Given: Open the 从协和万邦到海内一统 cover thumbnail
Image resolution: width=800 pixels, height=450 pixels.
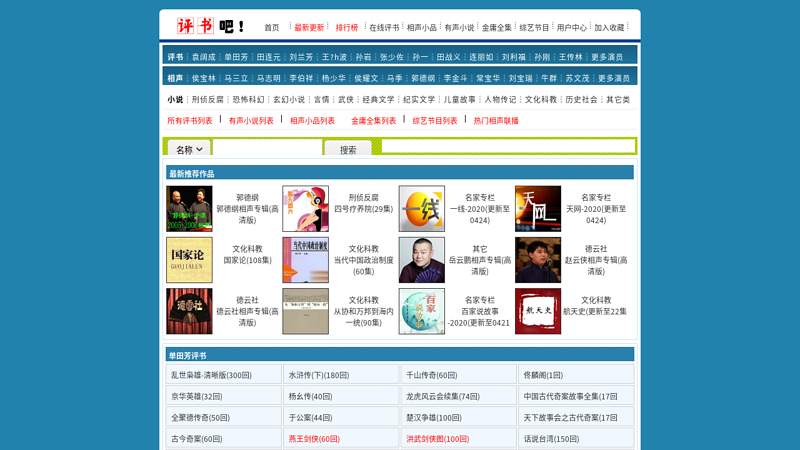Looking at the screenshot, I should [x=306, y=311].
